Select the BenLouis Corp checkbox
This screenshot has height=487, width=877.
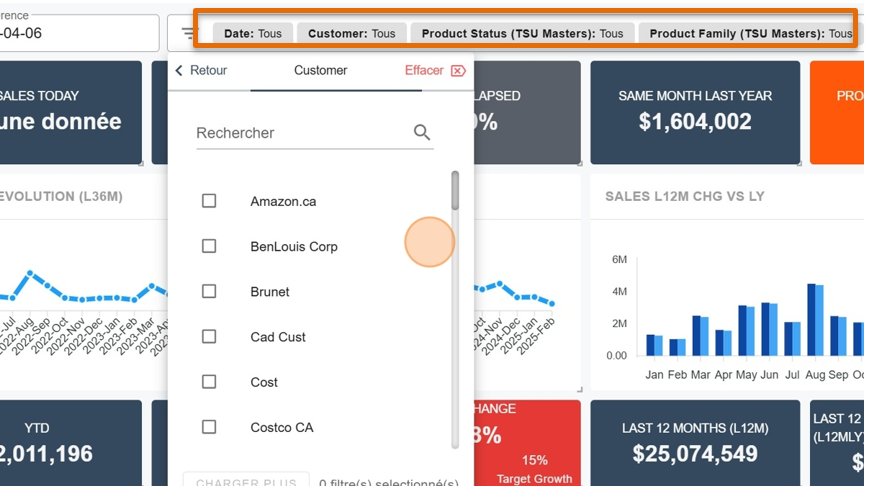click(x=209, y=246)
